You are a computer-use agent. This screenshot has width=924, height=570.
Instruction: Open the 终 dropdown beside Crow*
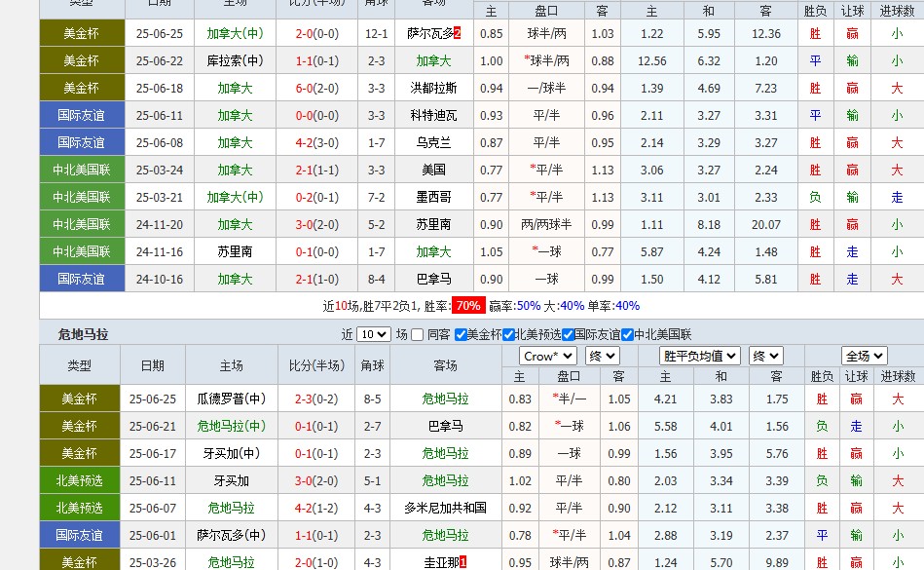(x=602, y=356)
